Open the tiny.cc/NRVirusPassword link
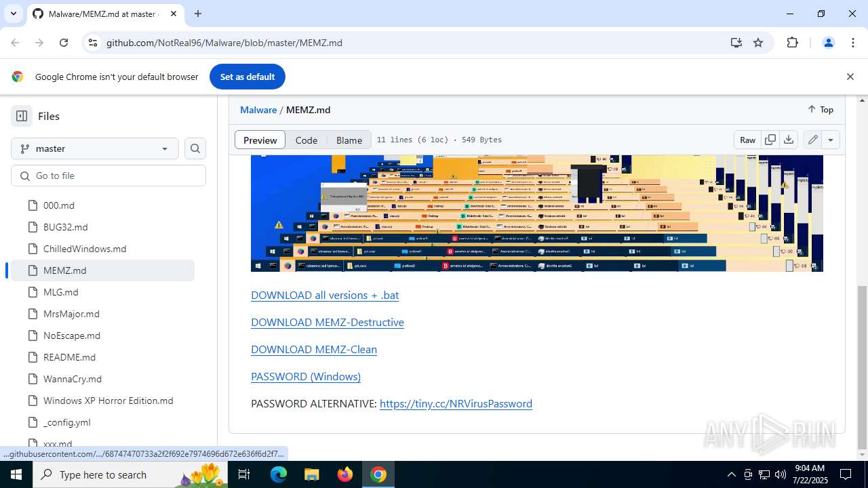The image size is (868, 488). (x=456, y=403)
